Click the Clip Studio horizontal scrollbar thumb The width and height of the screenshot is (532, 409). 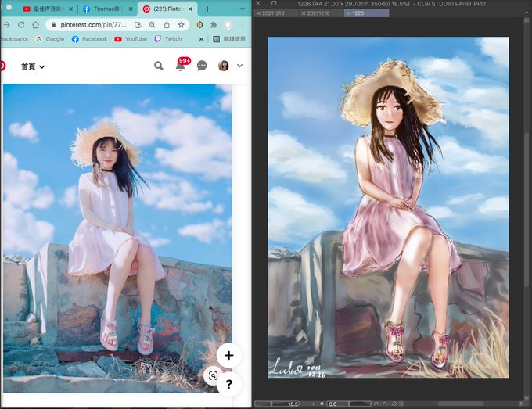pos(461,404)
